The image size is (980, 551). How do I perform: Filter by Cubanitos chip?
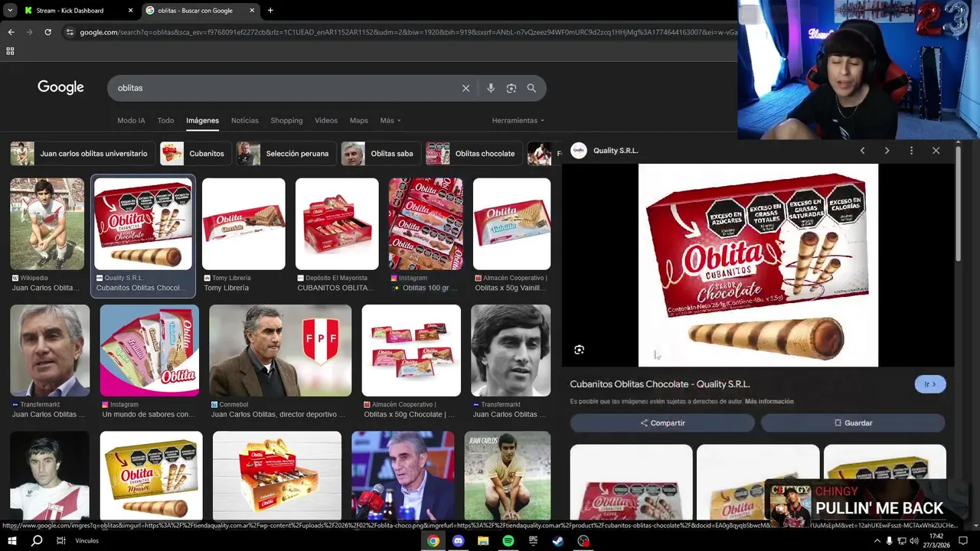click(194, 154)
